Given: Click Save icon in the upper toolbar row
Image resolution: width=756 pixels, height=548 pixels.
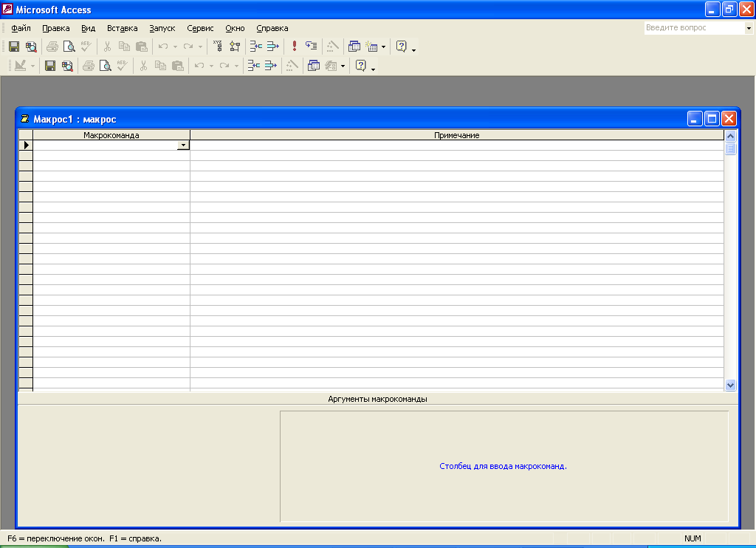Looking at the screenshot, I should click(x=14, y=47).
